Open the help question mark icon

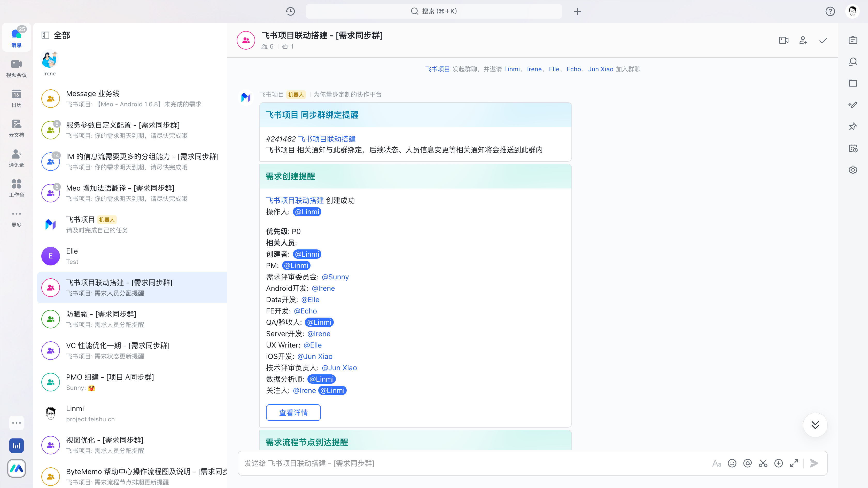point(830,11)
